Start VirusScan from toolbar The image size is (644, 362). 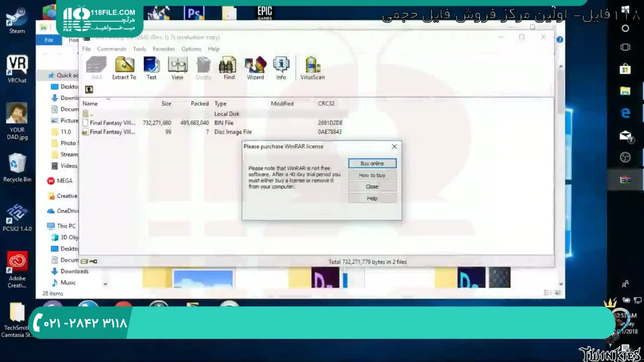pyautogui.click(x=312, y=68)
